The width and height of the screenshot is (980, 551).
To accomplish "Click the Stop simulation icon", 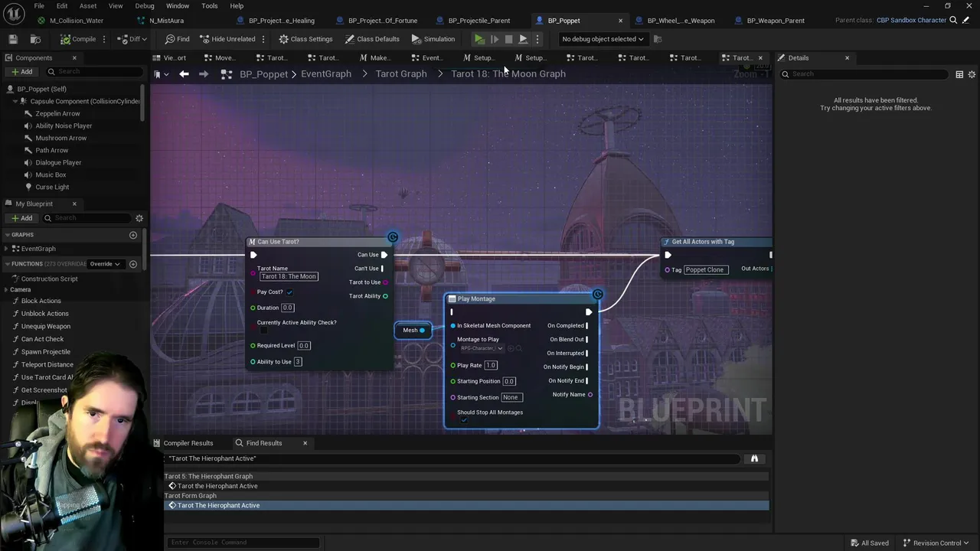I will tap(508, 39).
